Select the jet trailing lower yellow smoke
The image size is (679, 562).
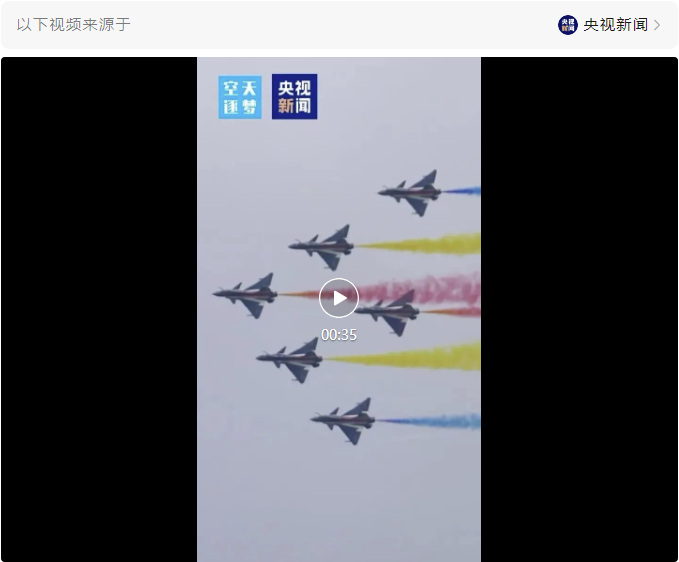pyautogui.click(x=289, y=360)
